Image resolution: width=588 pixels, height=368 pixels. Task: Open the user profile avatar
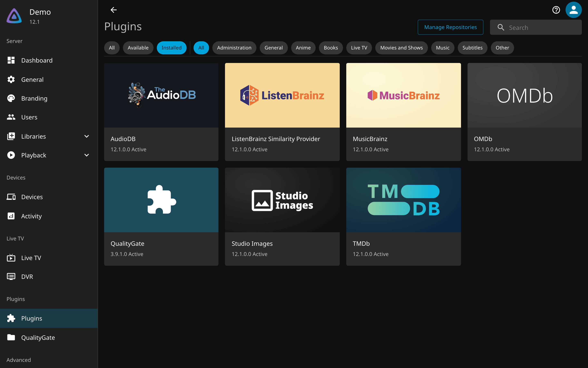click(574, 10)
